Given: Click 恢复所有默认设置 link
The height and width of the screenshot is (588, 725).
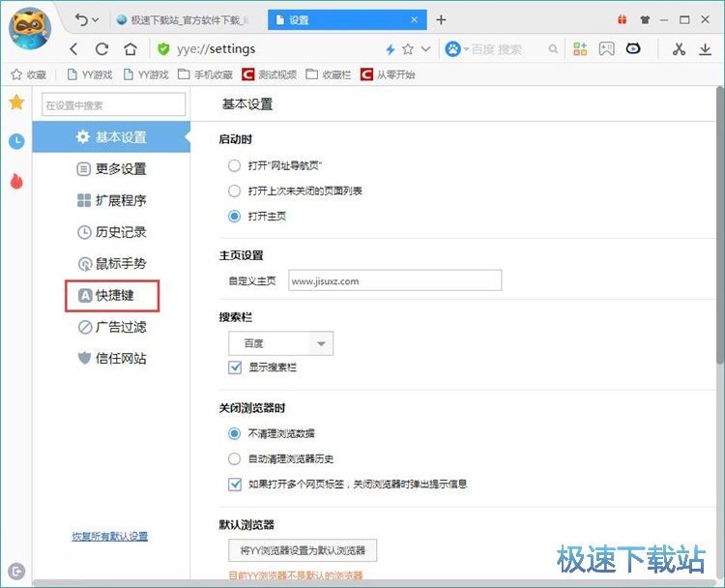Looking at the screenshot, I should [x=110, y=536].
